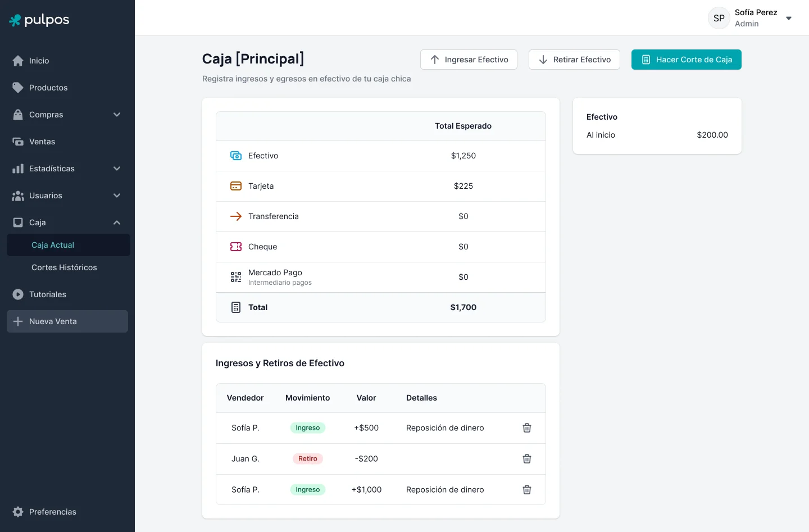Click the Total Esperado column header
Screen dimensions: 809x532
pos(463,126)
